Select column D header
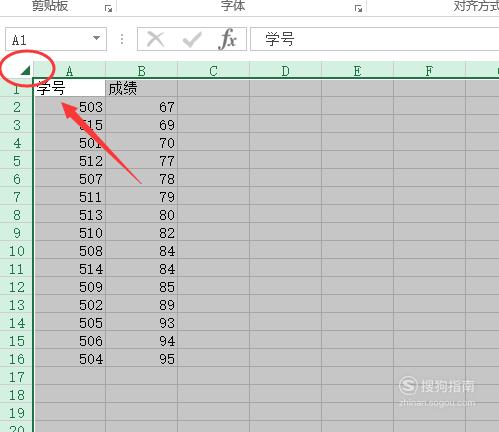This screenshot has height=432, width=499. [285, 70]
